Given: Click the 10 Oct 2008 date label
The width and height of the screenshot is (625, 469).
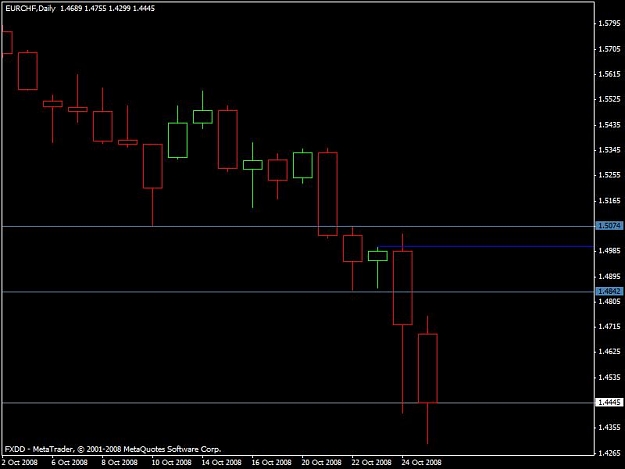Looking at the screenshot, I should pos(171,462).
